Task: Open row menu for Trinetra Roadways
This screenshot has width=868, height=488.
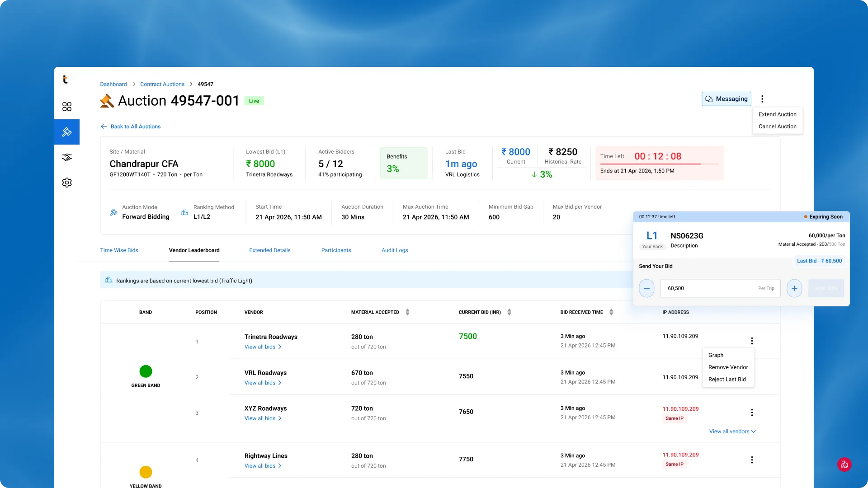Action: click(752, 341)
